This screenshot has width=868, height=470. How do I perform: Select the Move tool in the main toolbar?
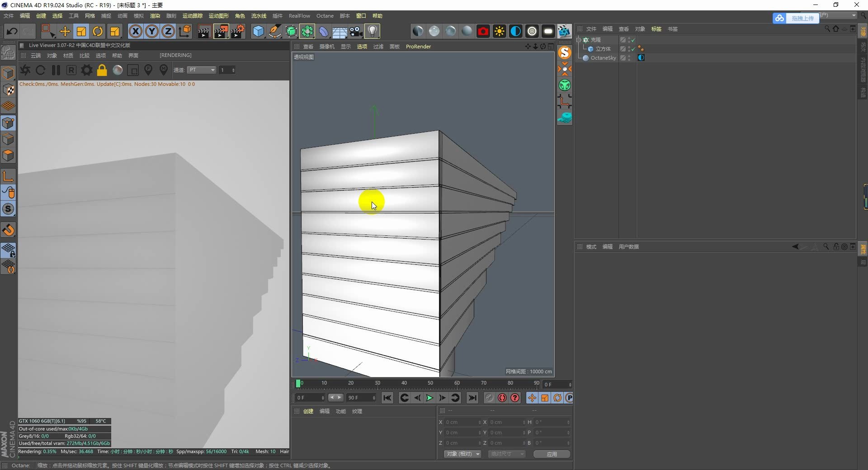[65, 31]
